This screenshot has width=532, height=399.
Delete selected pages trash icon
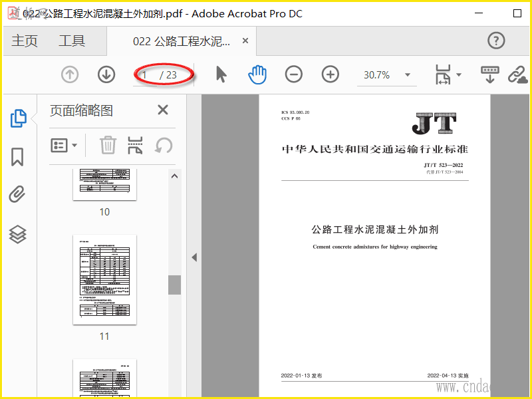click(x=108, y=145)
